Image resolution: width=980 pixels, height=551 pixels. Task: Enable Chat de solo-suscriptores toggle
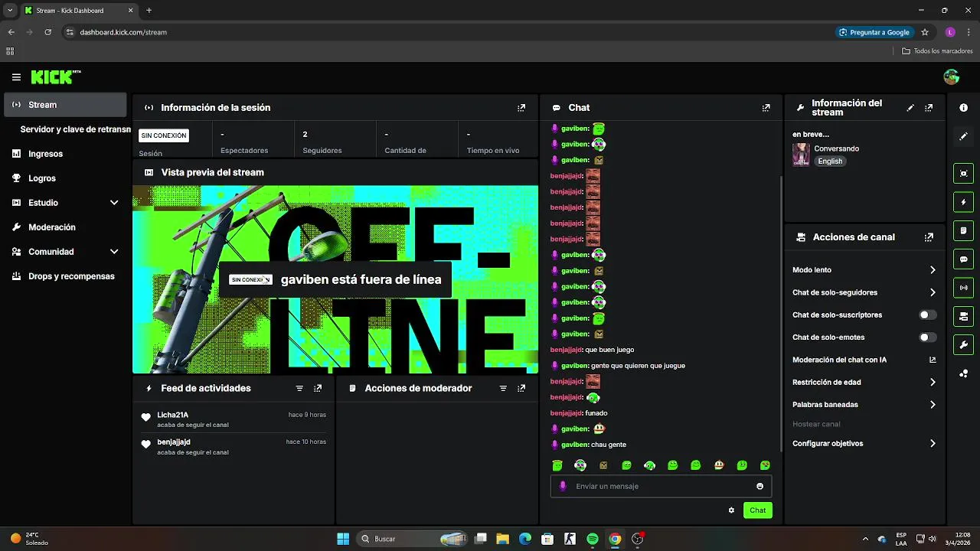coord(927,315)
